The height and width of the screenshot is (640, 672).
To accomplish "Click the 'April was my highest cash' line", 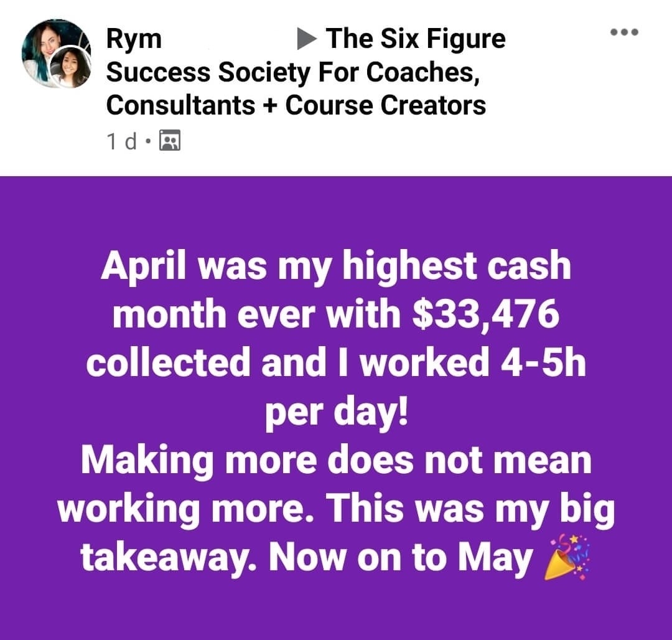I will point(336,266).
